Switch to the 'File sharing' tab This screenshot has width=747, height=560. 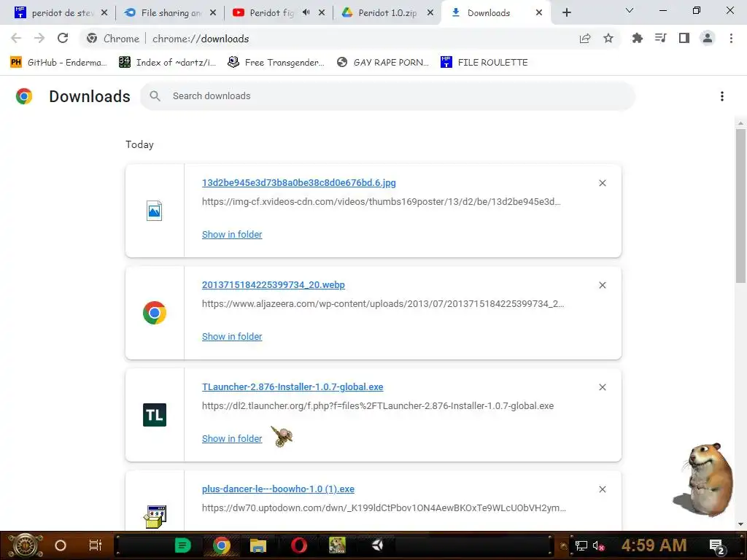tap(170, 13)
